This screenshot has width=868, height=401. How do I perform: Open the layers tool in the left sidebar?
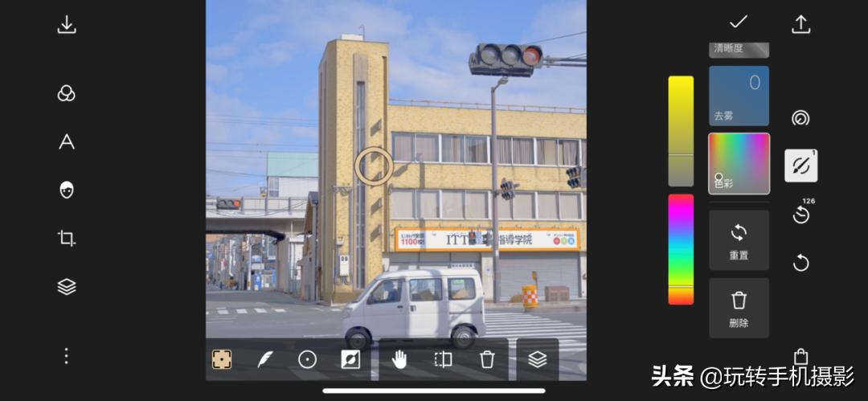point(67,287)
